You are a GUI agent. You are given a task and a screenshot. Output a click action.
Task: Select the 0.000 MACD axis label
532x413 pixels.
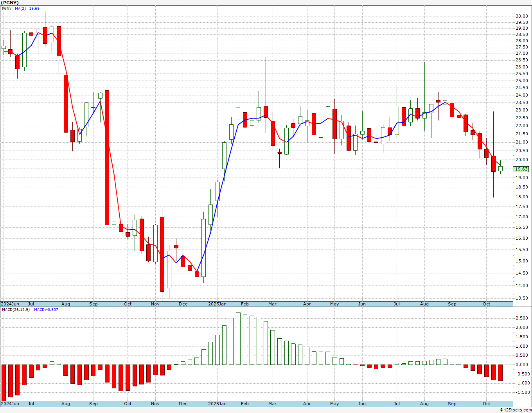521,365
